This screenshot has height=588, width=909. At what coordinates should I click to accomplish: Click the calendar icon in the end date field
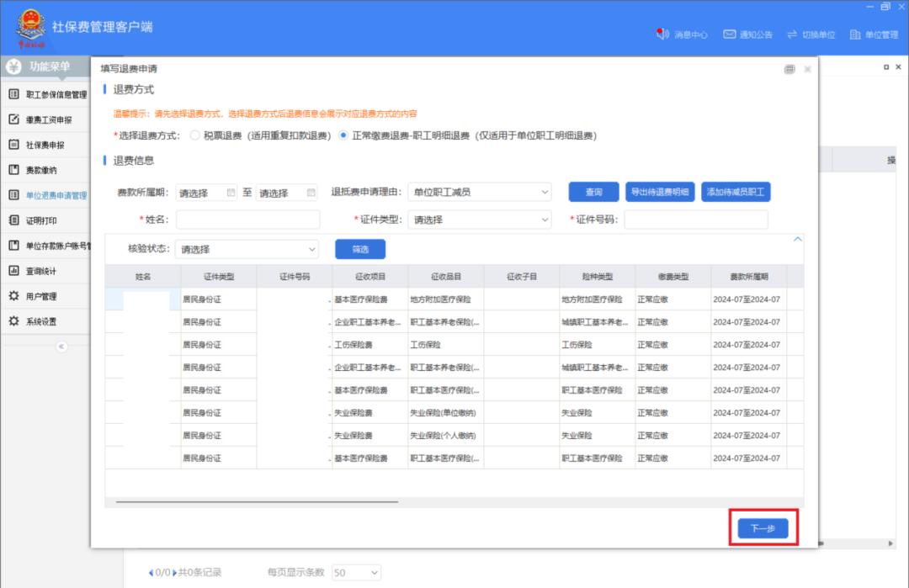tap(311, 193)
